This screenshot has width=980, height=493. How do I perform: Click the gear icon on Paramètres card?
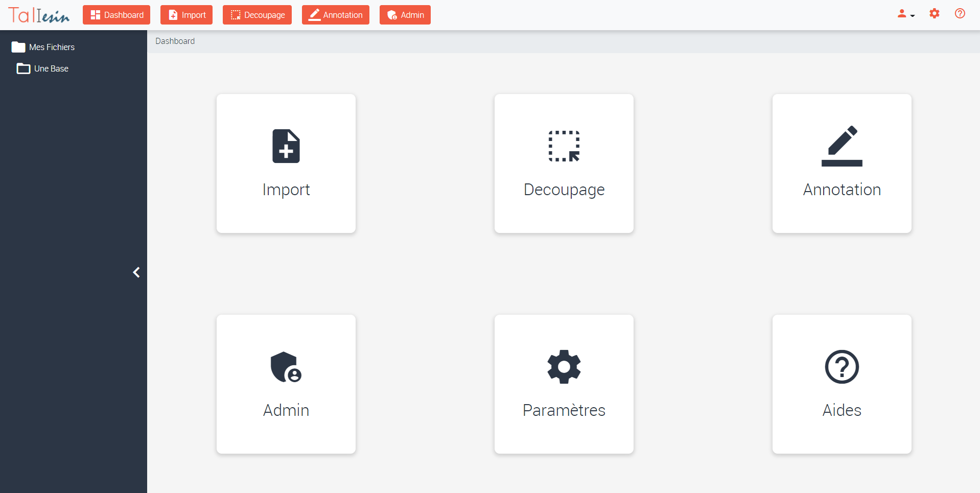coord(564,367)
